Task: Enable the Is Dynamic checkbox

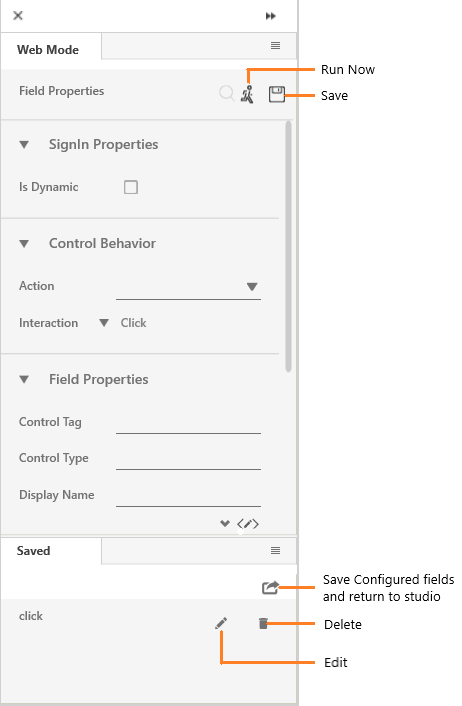Action: 131,187
